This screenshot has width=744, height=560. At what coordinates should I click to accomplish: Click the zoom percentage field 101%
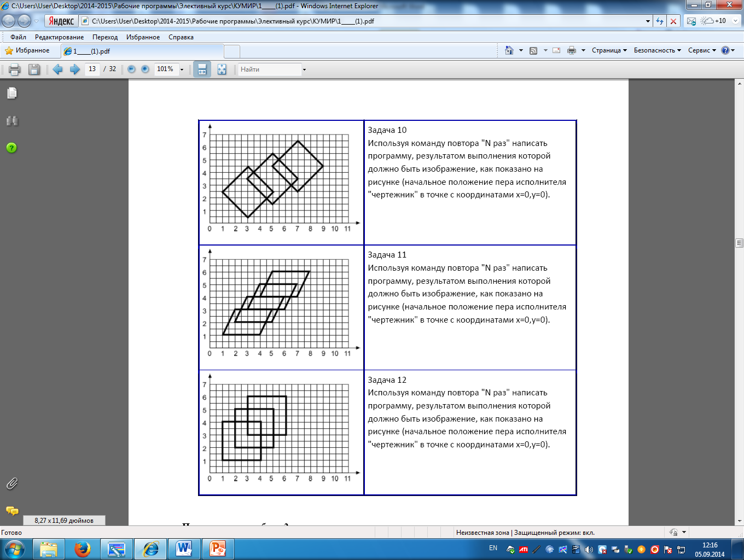coord(166,69)
